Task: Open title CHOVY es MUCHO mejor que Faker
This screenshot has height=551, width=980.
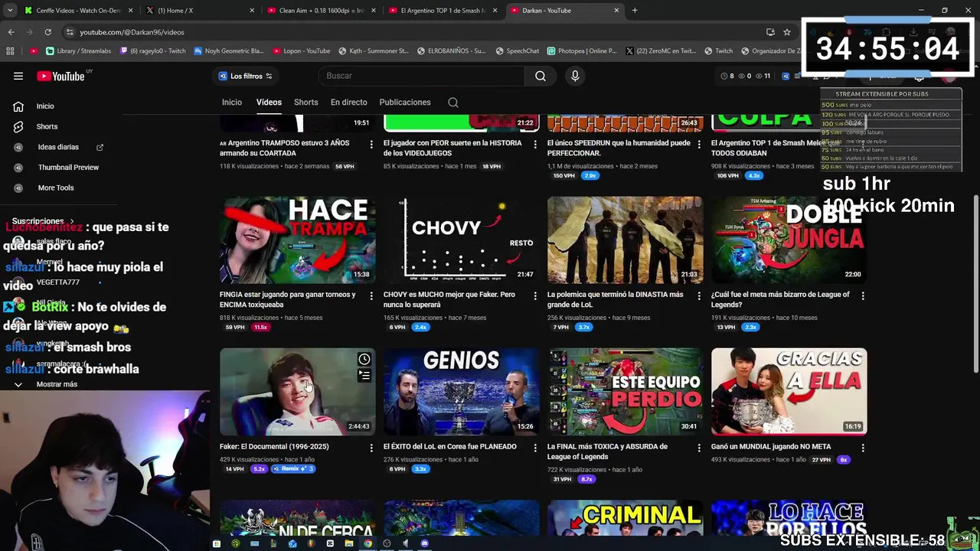Action: (x=449, y=299)
